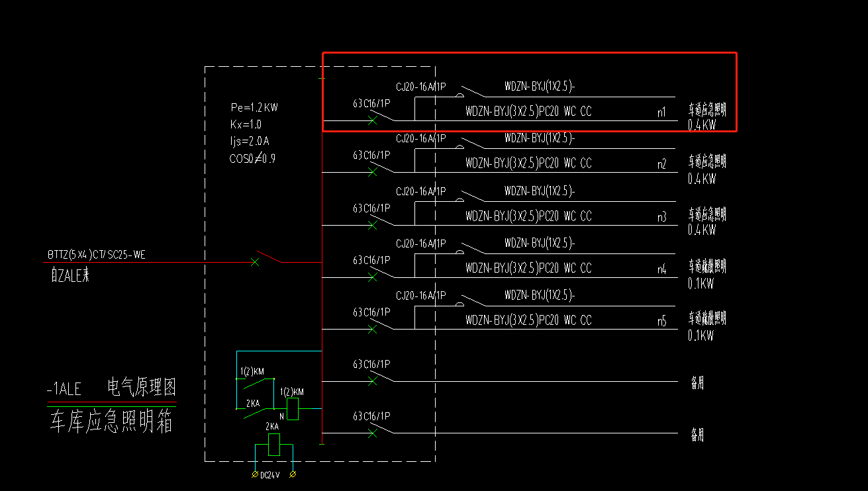Image resolution: width=868 pixels, height=491 pixels.
Task: Select WDZN-BYJ(3X2.5)PC20 WC CC text in row n3
Action: 528,216
